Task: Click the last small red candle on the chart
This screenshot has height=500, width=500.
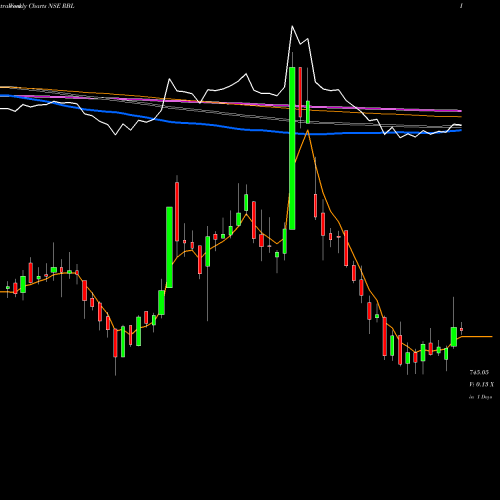Action: point(462,330)
